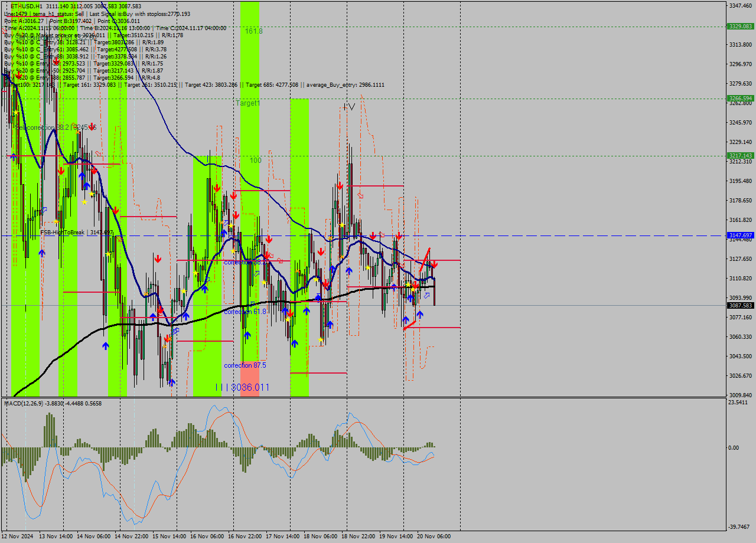This screenshot has width=756, height=543.
Task: Click the 3195.480 price axis value
Action: [x=740, y=181]
